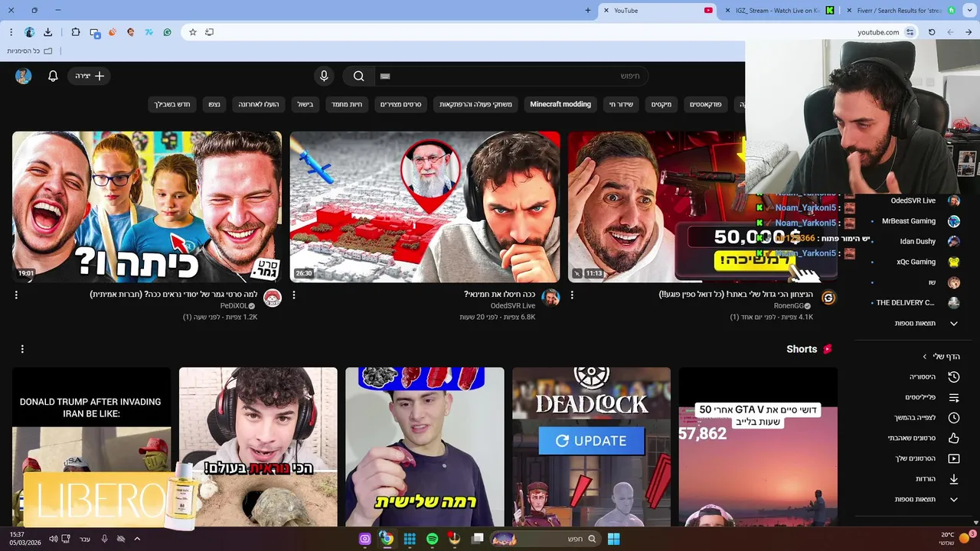The image size is (980, 551).
Task: Select 'מיקסים' filter chip
Action: click(661, 104)
